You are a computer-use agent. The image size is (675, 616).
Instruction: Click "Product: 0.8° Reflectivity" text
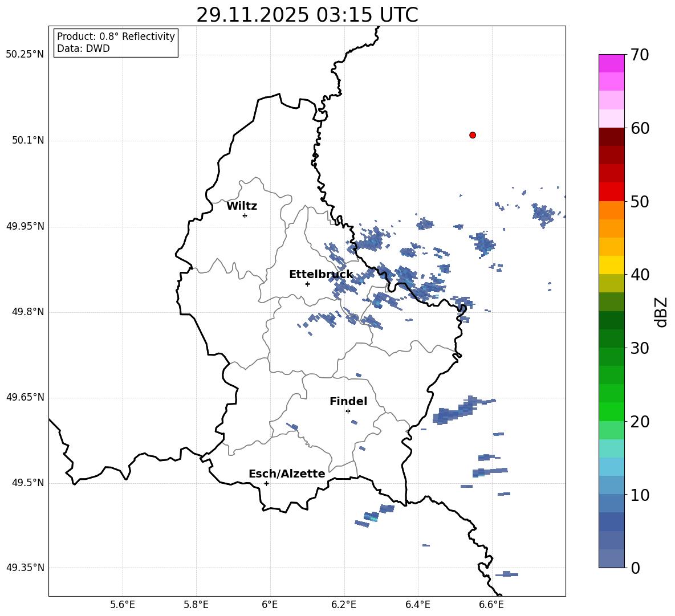[x=116, y=36]
